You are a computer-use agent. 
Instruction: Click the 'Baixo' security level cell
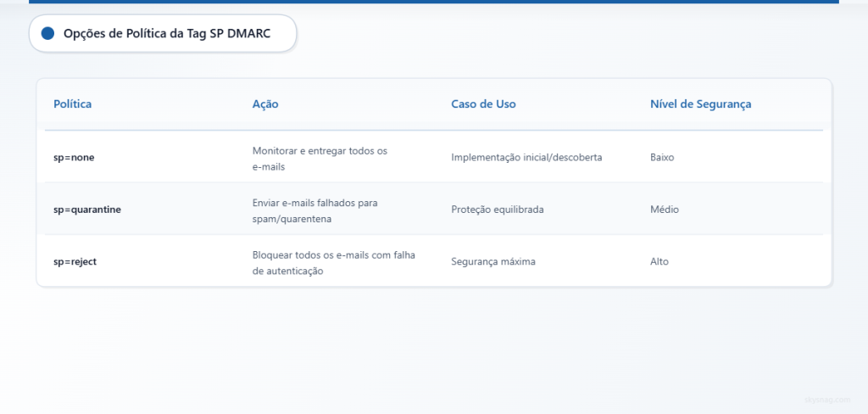[x=662, y=158]
